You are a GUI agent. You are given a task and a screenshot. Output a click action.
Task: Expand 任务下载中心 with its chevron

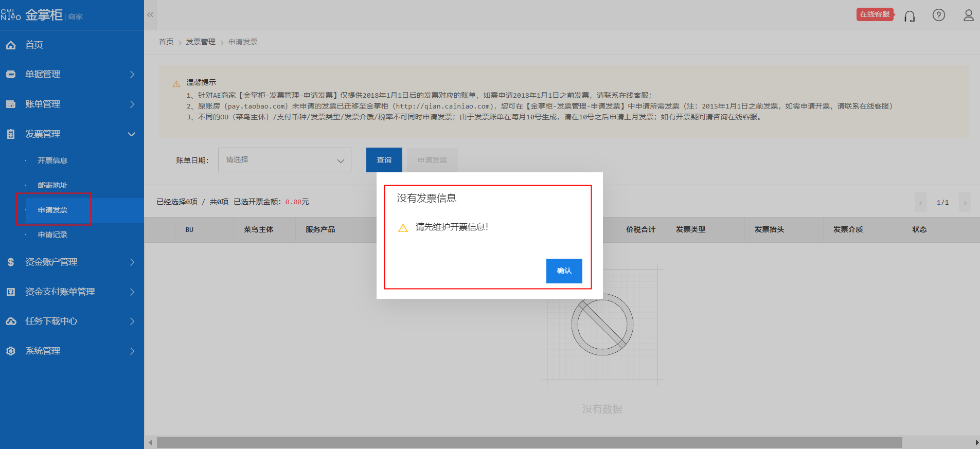[132, 321]
